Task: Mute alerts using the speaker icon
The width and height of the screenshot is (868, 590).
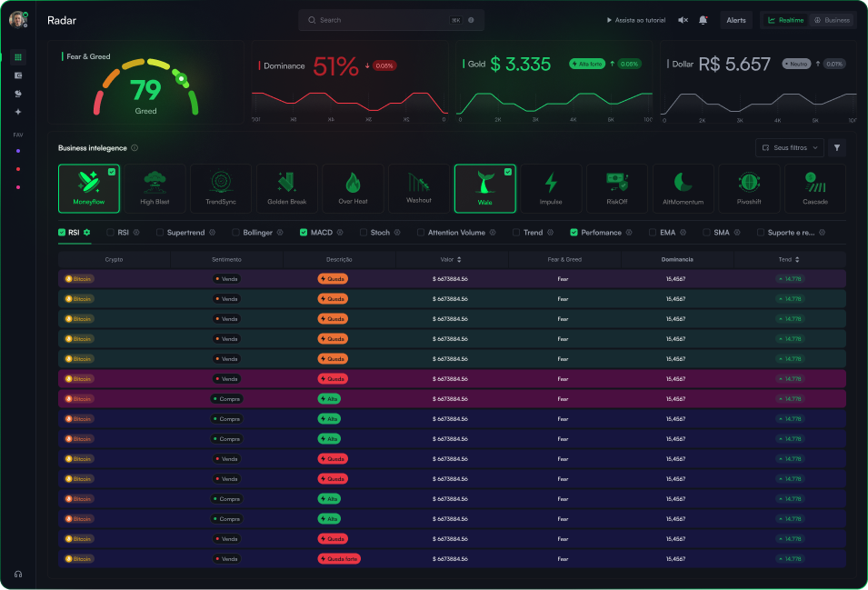Action: (683, 19)
